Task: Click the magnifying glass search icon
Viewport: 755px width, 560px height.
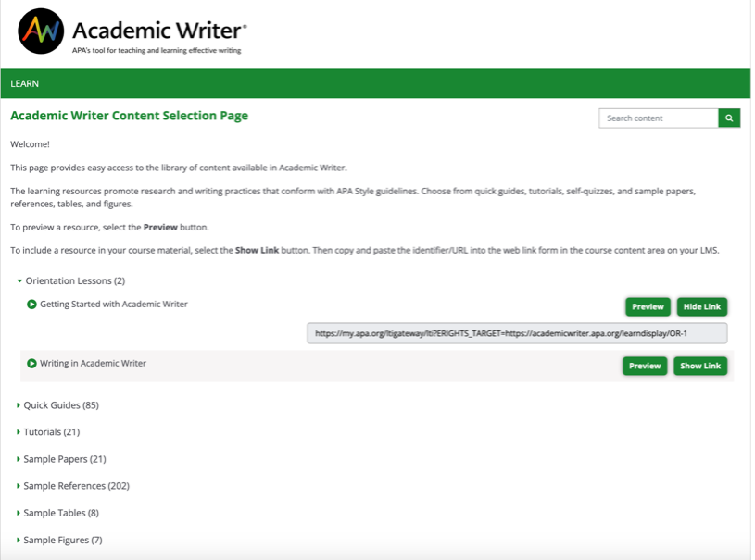Action: (x=729, y=118)
